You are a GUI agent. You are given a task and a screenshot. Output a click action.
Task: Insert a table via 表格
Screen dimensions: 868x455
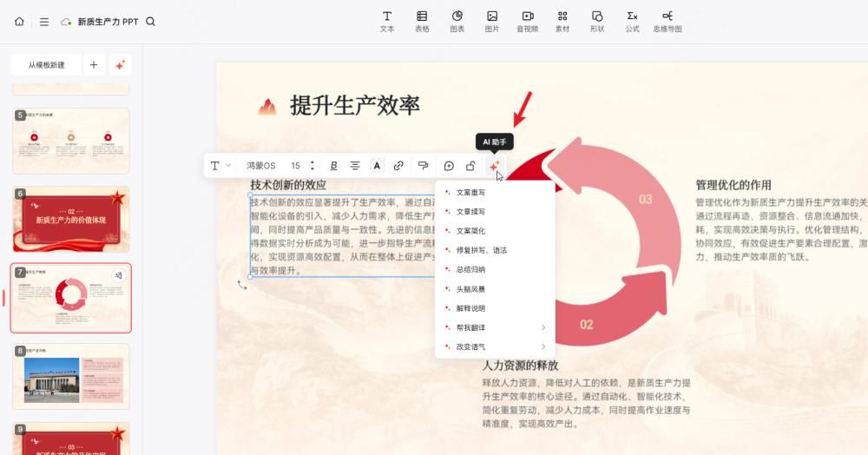[x=422, y=21]
